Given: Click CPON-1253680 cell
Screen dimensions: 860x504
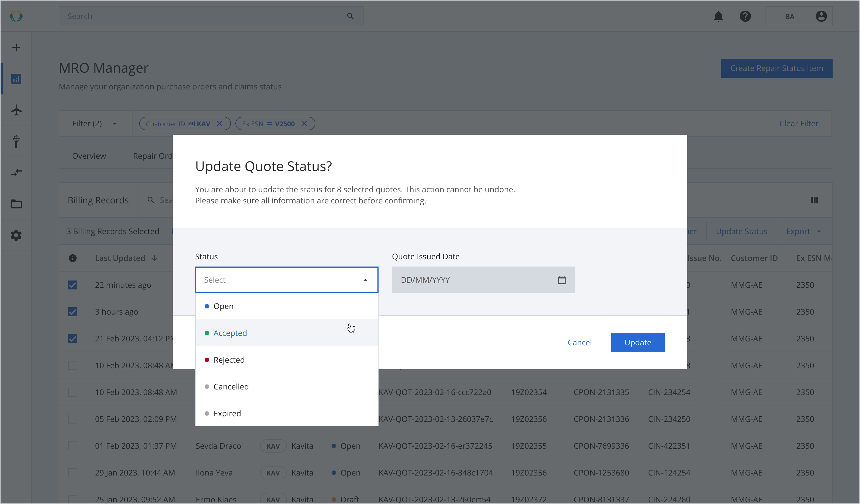Looking at the screenshot, I should (601, 473).
